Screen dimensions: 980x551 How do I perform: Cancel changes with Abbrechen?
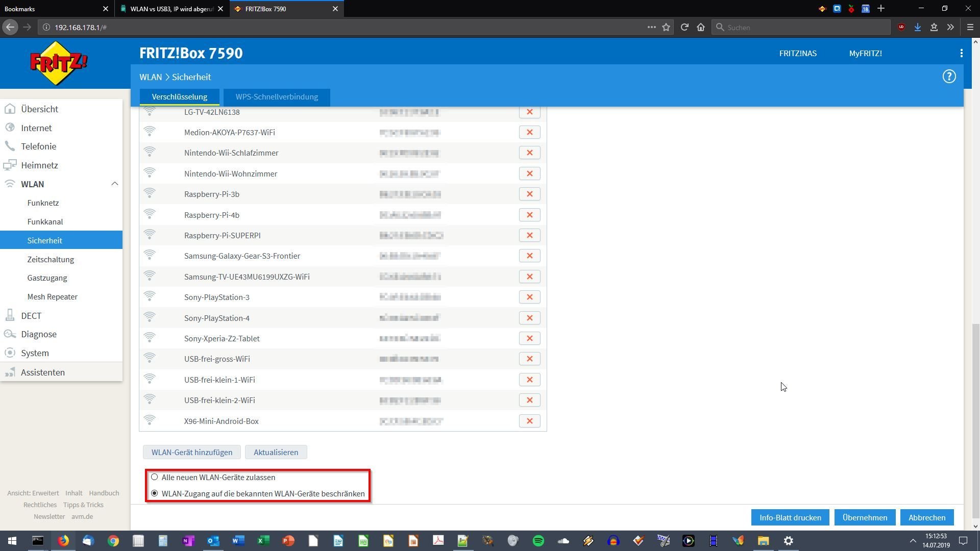tap(927, 517)
